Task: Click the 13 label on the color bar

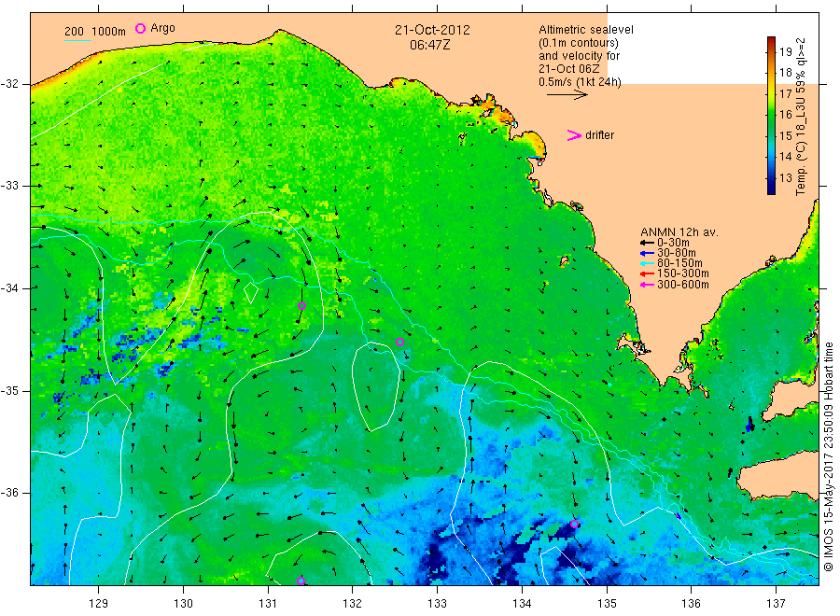Action: [x=785, y=178]
